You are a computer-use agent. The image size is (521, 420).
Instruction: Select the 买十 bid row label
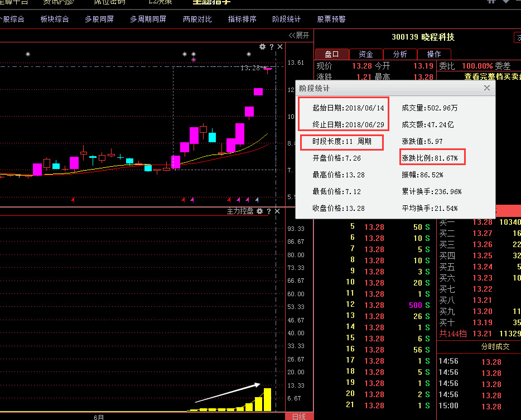(447, 322)
